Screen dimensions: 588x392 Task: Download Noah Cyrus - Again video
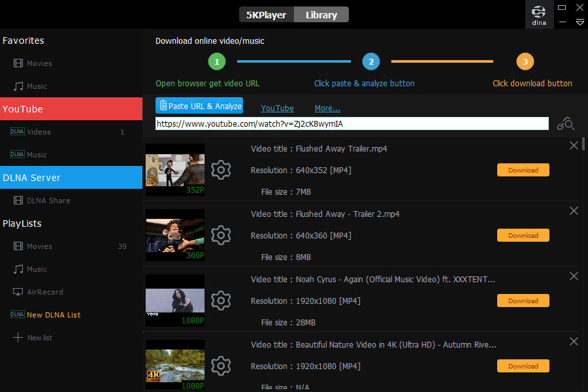tap(523, 301)
